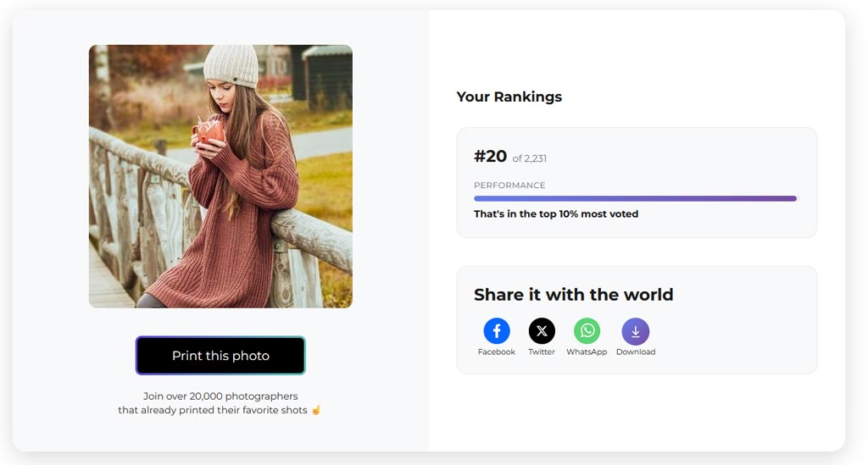This screenshot has width=868, height=465.
Task: Share via the green WhatsApp icon
Action: point(587,331)
